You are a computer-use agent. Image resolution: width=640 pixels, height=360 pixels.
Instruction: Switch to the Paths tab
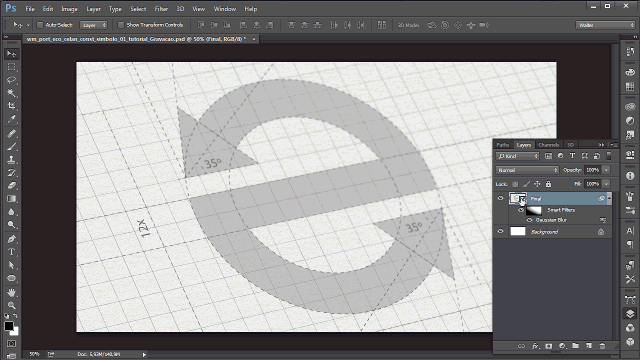click(503, 145)
